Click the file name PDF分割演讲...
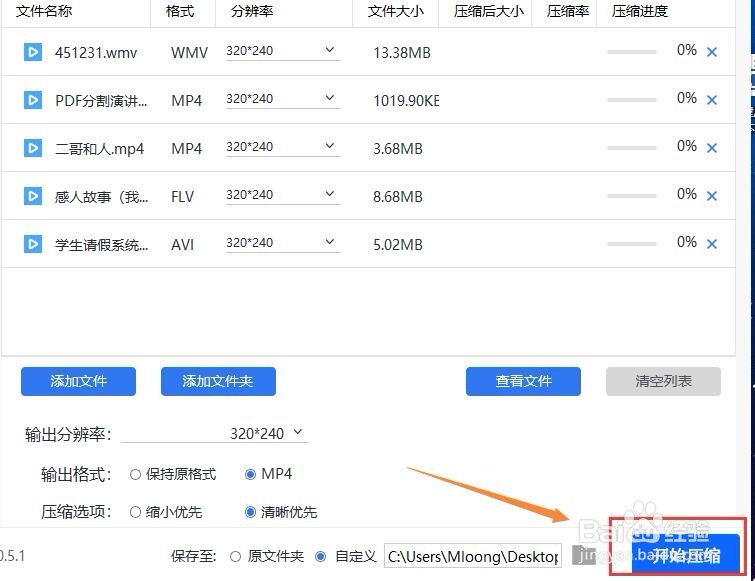 point(101,101)
